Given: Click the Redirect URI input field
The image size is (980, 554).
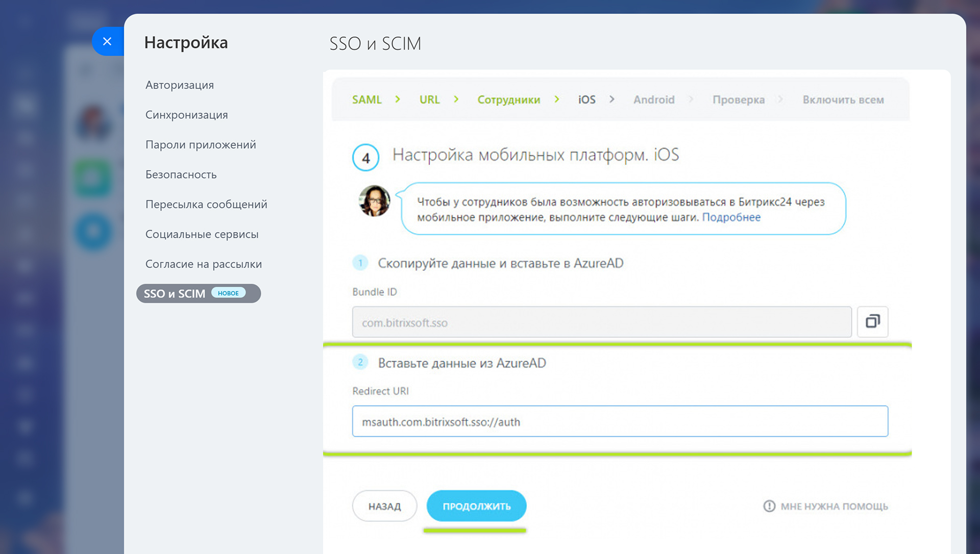Looking at the screenshot, I should pyautogui.click(x=620, y=421).
